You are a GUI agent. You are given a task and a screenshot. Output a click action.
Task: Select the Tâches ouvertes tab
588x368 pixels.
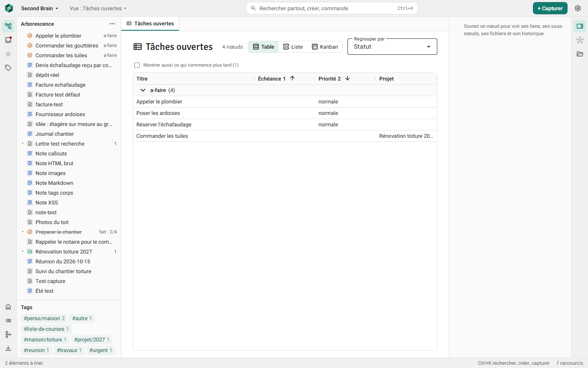tap(150, 24)
